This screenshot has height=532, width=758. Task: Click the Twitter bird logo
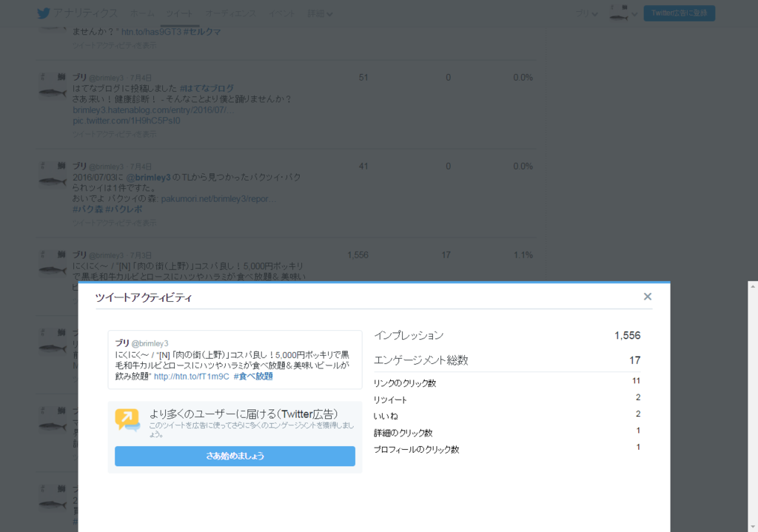pyautogui.click(x=44, y=13)
